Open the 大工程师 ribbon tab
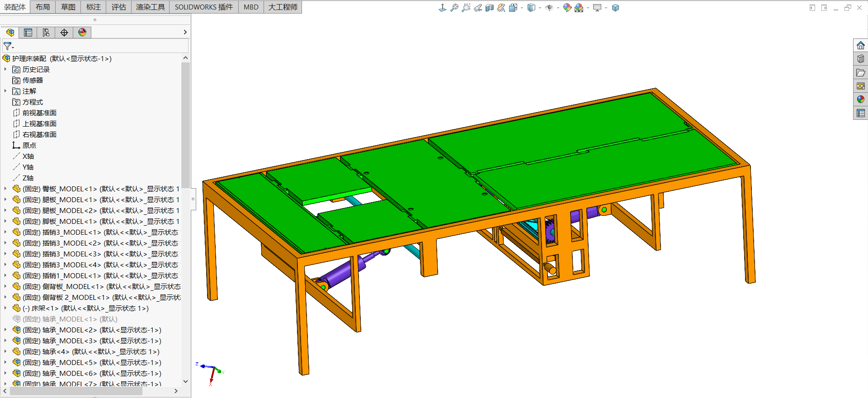Viewport: 868px width, 398px height. tap(283, 7)
